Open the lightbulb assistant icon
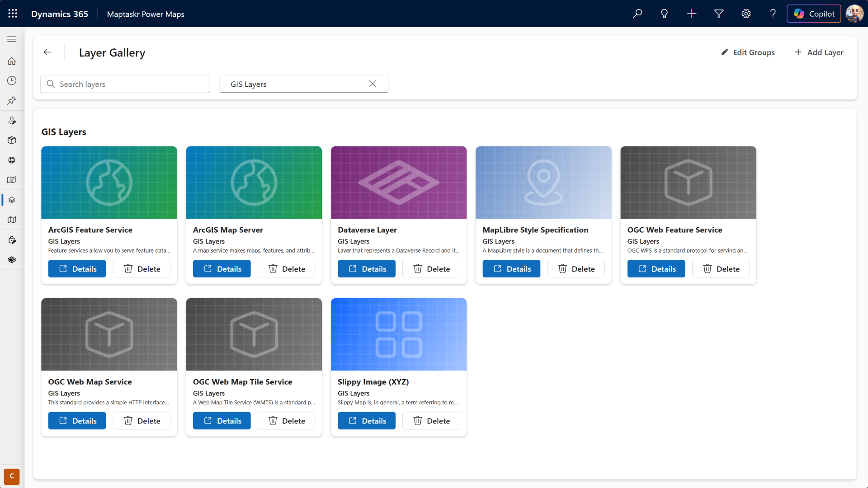 pos(664,14)
